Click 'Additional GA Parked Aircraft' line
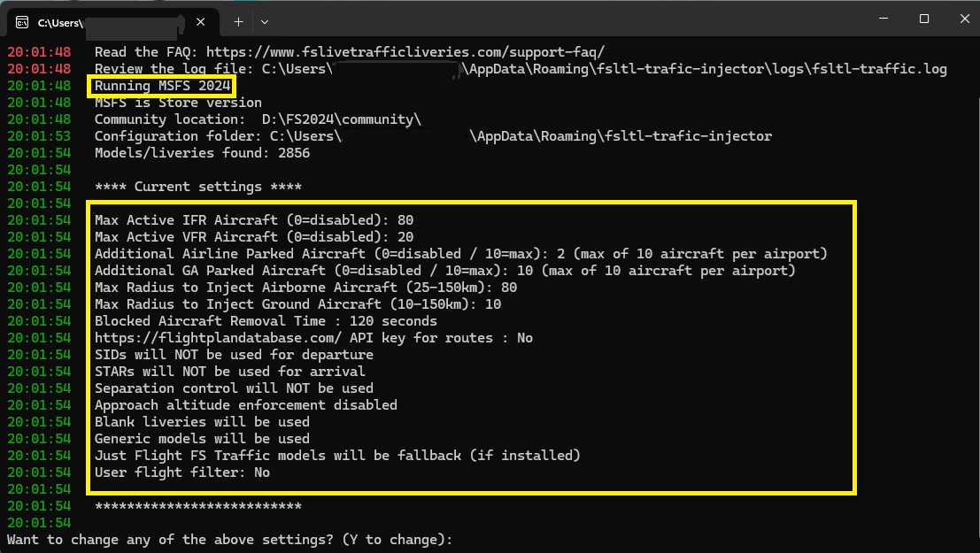Viewport: 980px width, 553px height. click(x=445, y=271)
